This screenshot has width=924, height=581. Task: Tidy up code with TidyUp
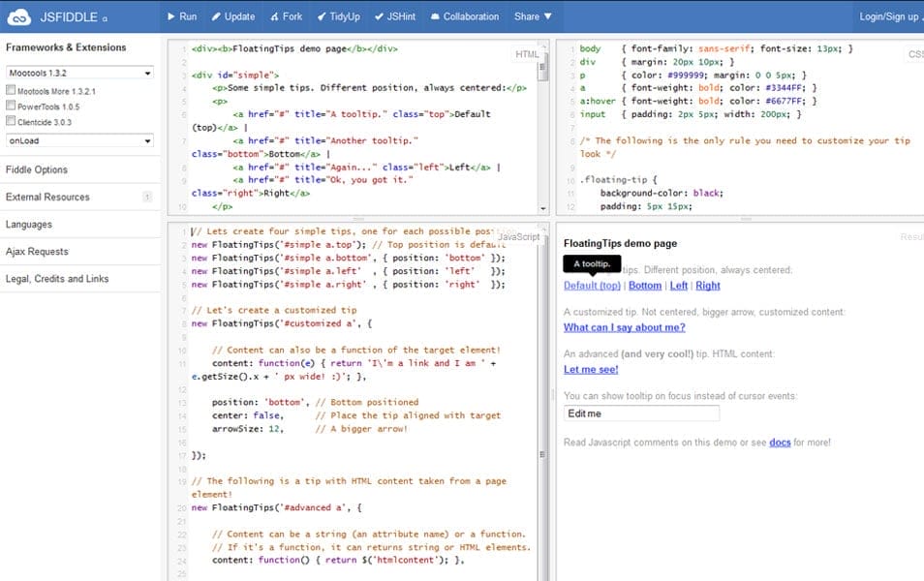[x=338, y=16]
